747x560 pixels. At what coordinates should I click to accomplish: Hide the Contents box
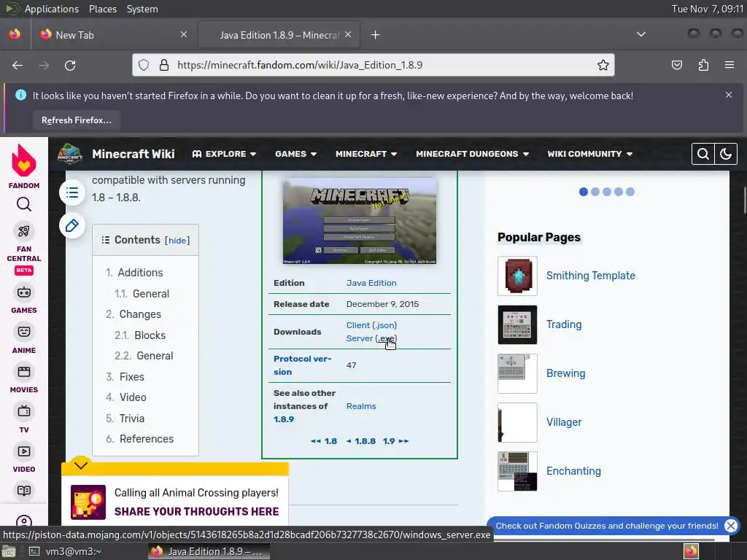click(x=177, y=241)
